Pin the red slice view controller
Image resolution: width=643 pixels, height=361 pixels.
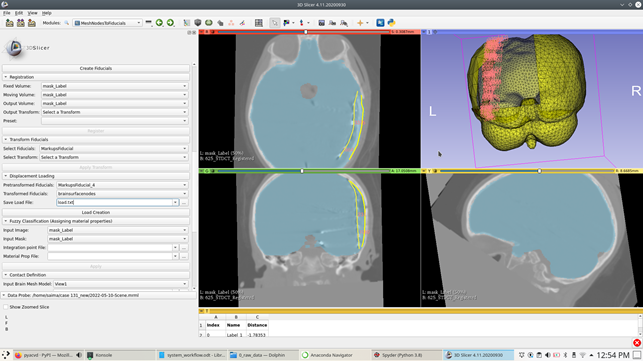pyautogui.click(x=201, y=32)
